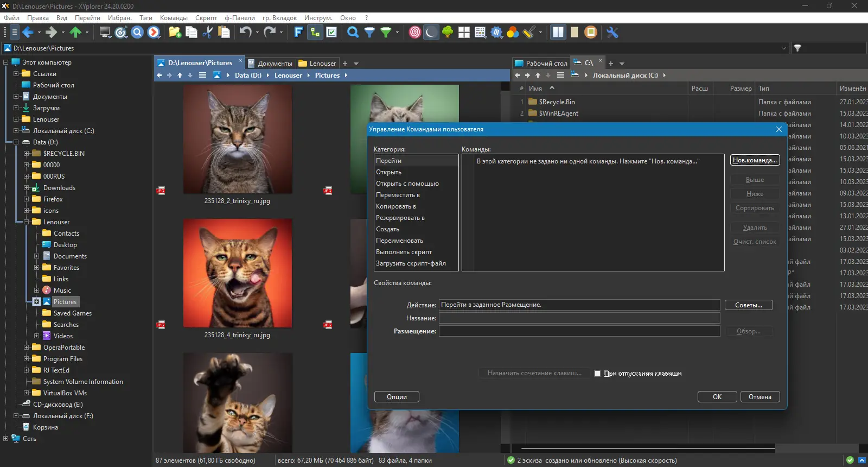
Task: Toggle the Dual Pane toolbar button
Action: (558, 33)
